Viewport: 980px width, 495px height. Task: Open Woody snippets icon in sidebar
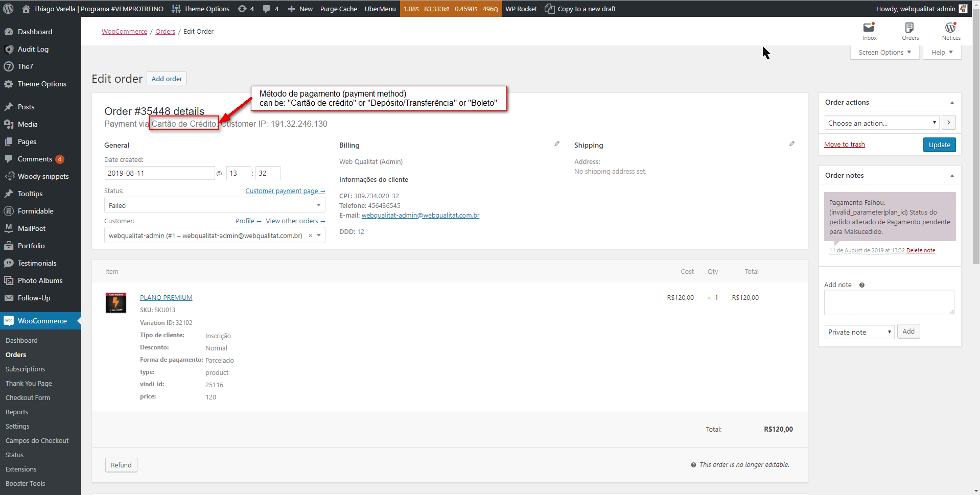coord(9,176)
